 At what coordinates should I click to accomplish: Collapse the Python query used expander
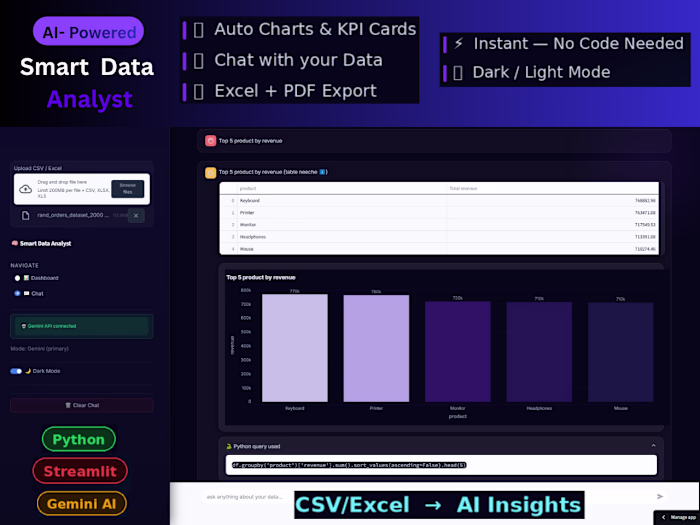pyautogui.click(x=653, y=446)
